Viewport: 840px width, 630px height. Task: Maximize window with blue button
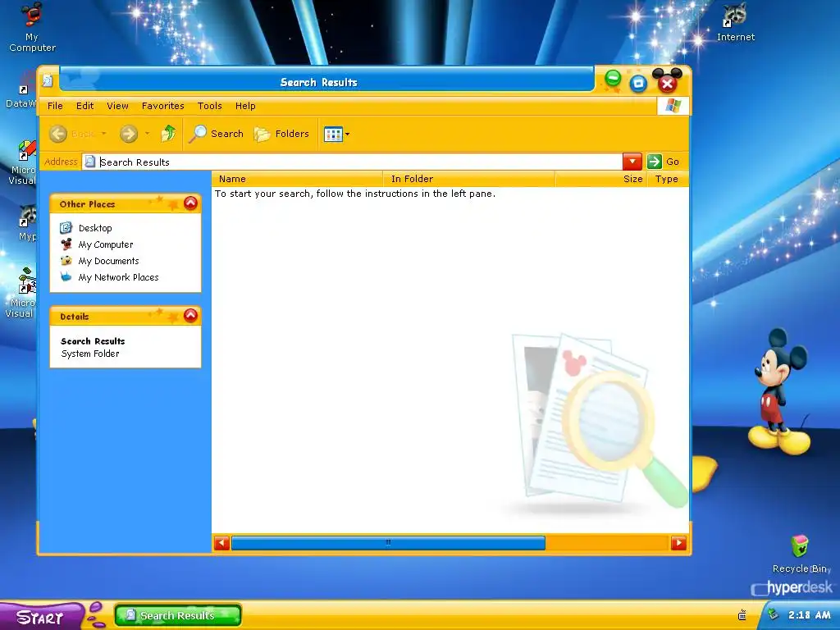(638, 83)
